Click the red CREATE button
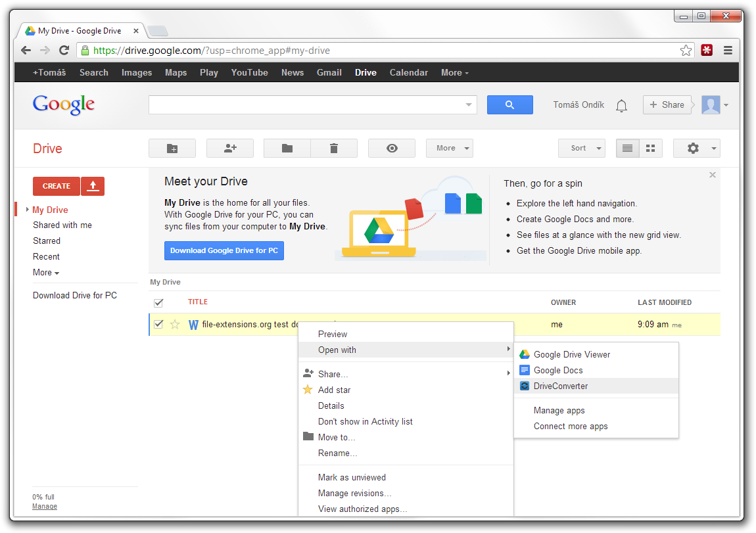 coord(57,186)
